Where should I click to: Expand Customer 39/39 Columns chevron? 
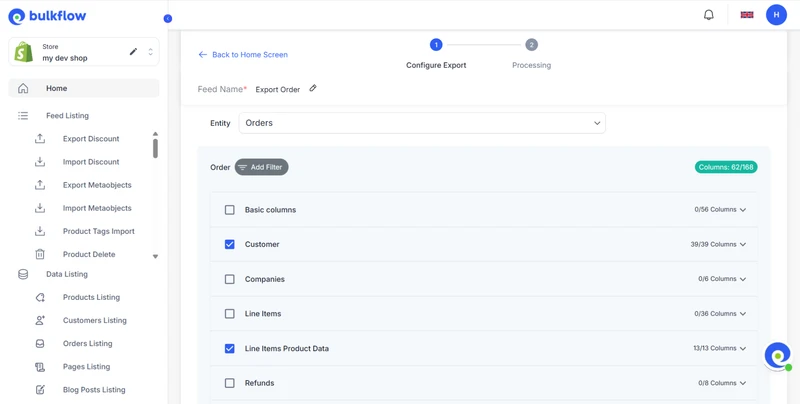(743, 244)
